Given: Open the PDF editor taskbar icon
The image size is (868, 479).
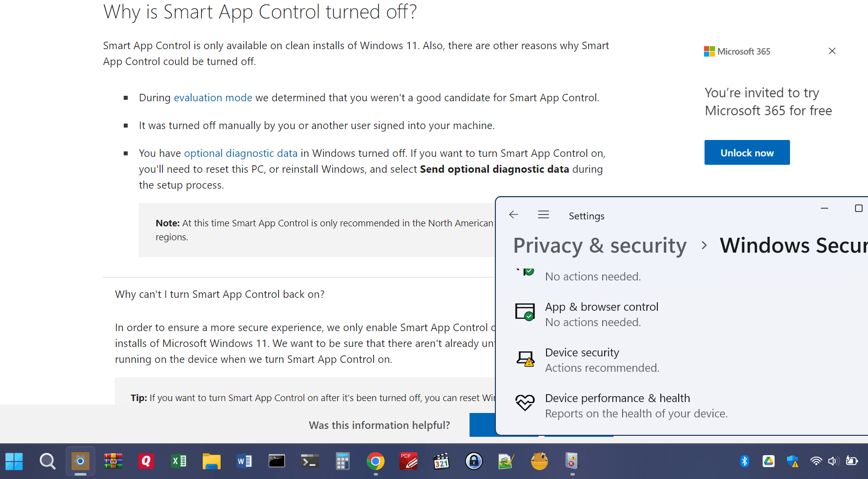Looking at the screenshot, I should tap(408, 461).
